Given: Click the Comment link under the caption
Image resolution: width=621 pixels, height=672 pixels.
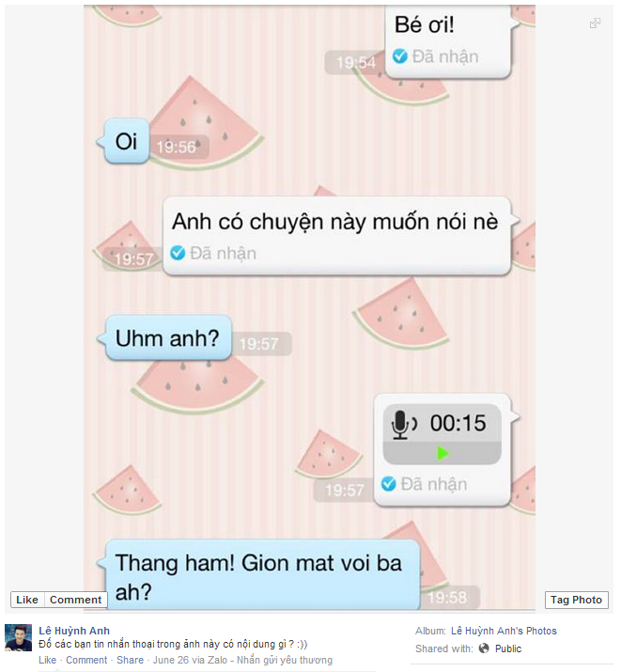Looking at the screenshot, I should (x=86, y=660).
